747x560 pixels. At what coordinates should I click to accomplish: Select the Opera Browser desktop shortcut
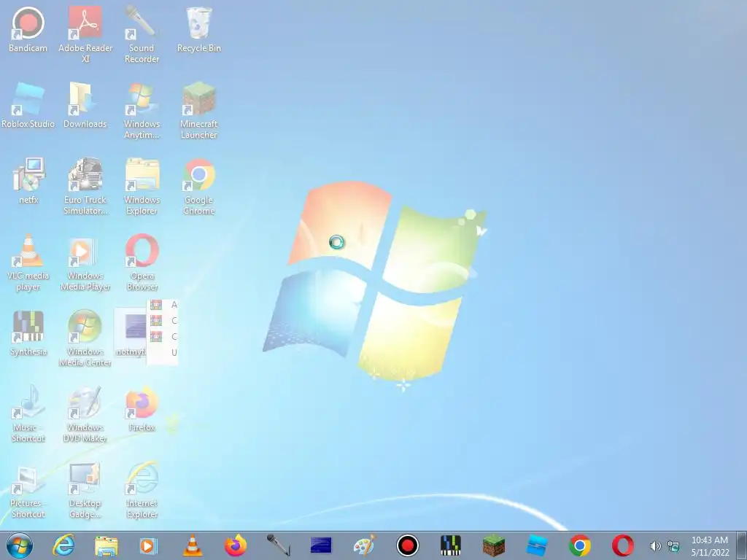pyautogui.click(x=142, y=262)
